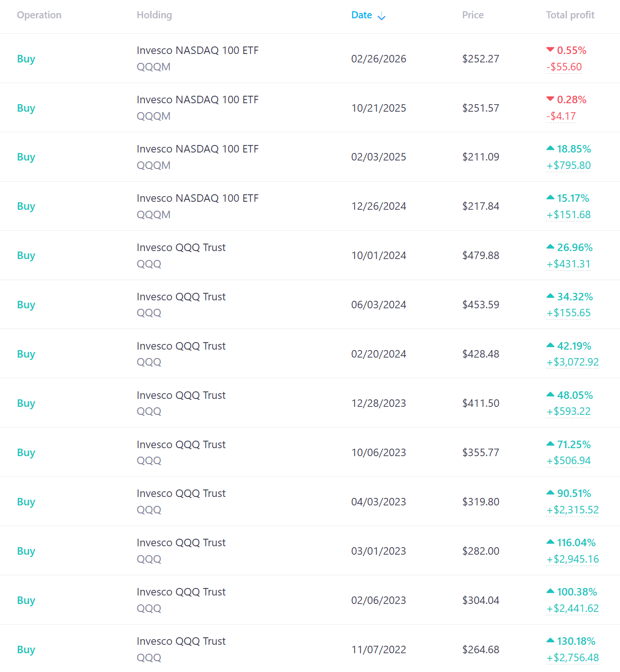Click the Buy operation dated 11/07/2022
Viewport: 620px width, 672px height.
click(x=26, y=649)
